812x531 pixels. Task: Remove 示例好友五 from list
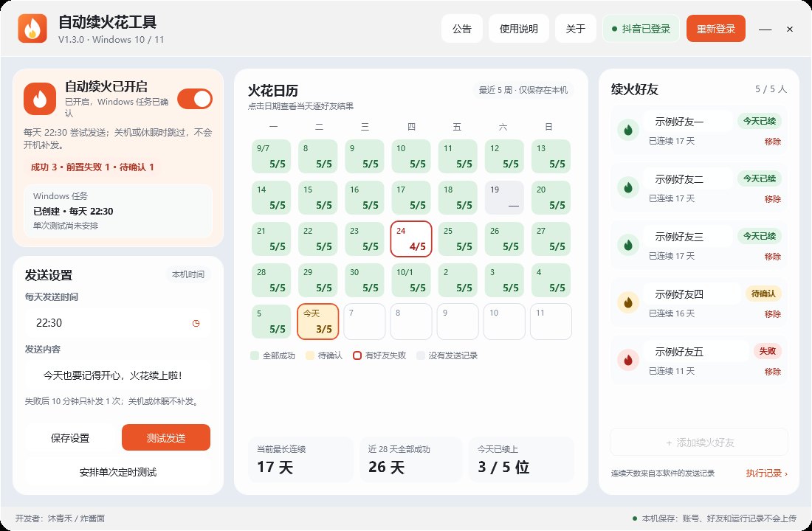click(773, 372)
